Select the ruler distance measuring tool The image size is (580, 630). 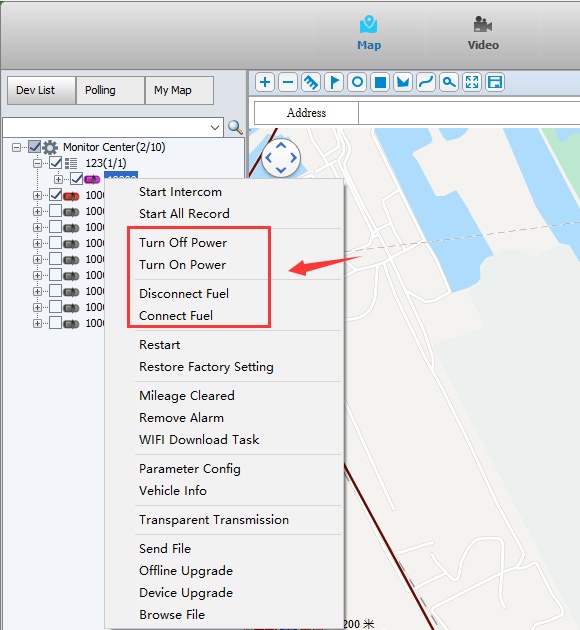point(311,82)
